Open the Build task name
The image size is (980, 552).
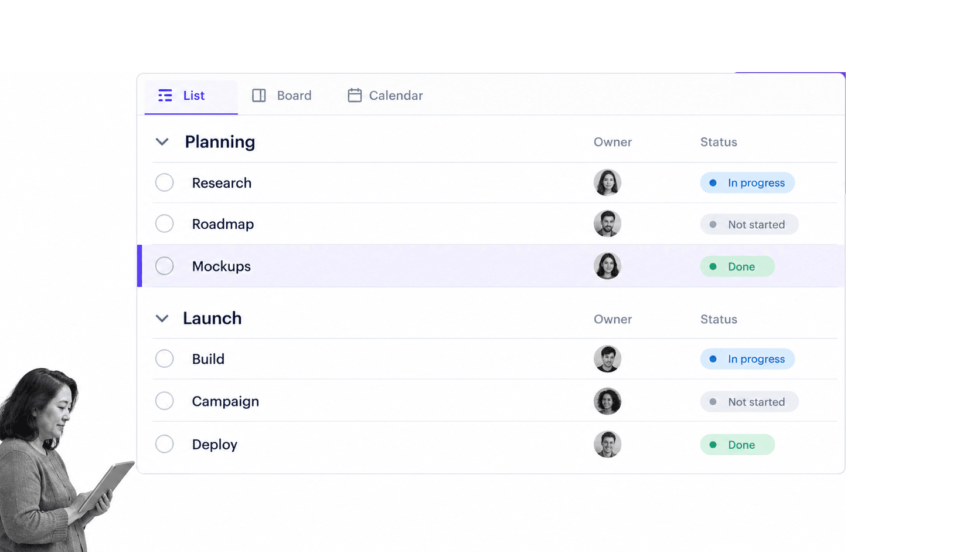coord(208,359)
